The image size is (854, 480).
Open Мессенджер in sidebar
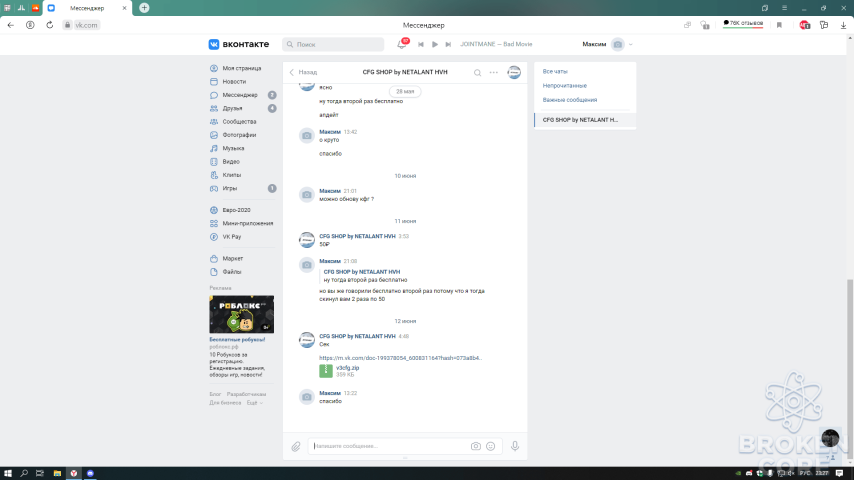coord(240,95)
